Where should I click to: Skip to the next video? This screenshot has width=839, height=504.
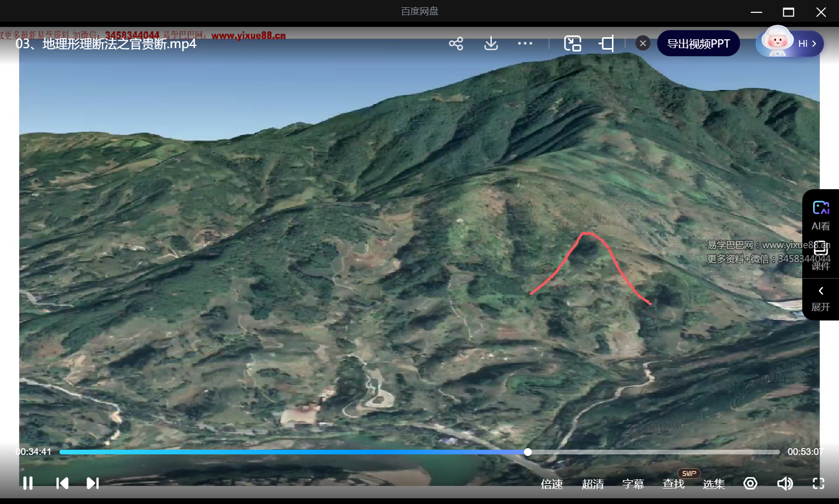pyautogui.click(x=93, y=483)
